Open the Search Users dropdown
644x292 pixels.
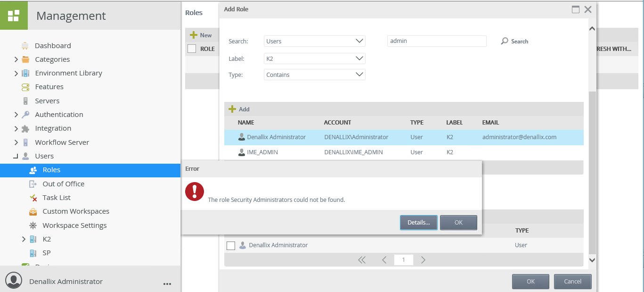315,41
